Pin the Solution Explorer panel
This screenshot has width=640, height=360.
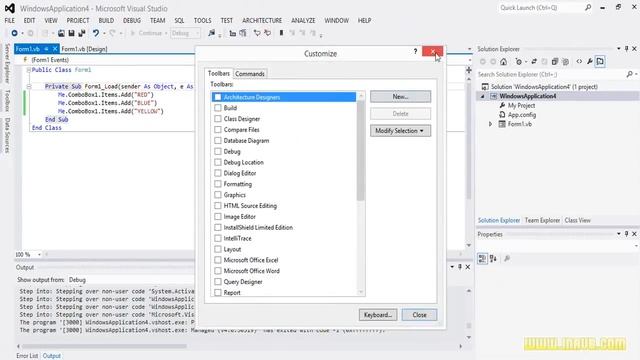pyautogui.click(x=627, y=49)
